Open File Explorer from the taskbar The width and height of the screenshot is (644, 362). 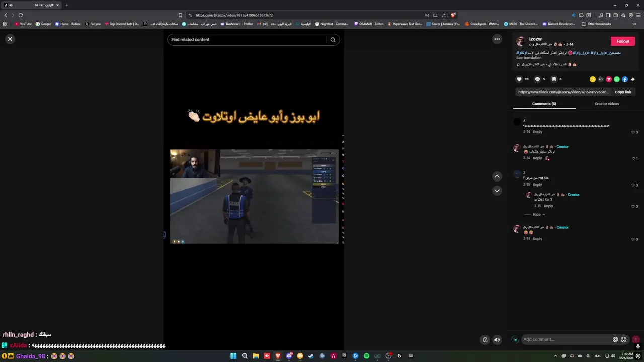click(x=256, y=356)
